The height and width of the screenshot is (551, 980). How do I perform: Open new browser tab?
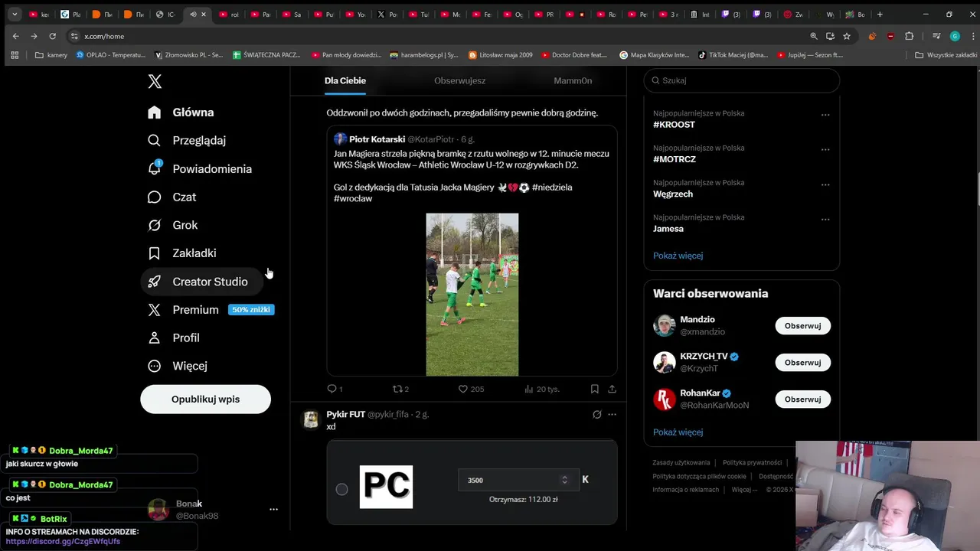pyautogui.click(x=880, y=14)
